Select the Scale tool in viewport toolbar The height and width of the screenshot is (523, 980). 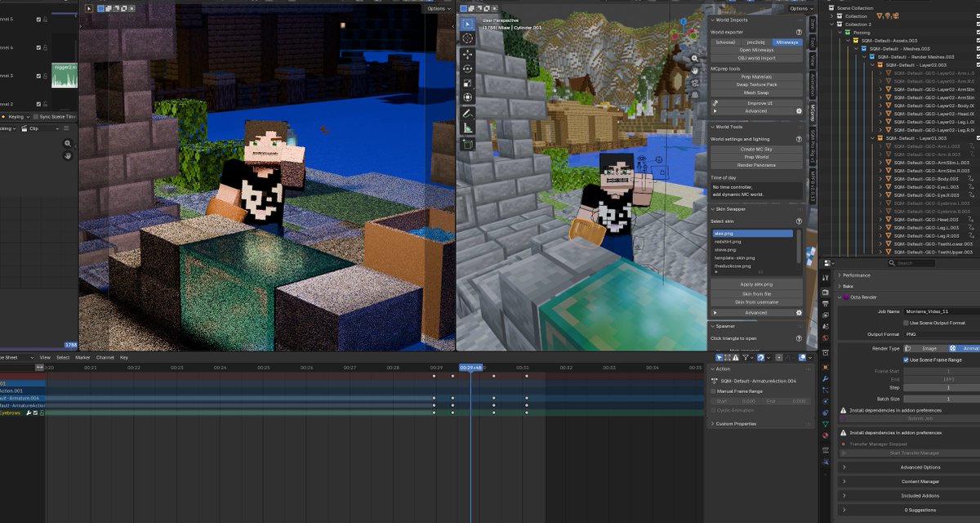[467, 83]
